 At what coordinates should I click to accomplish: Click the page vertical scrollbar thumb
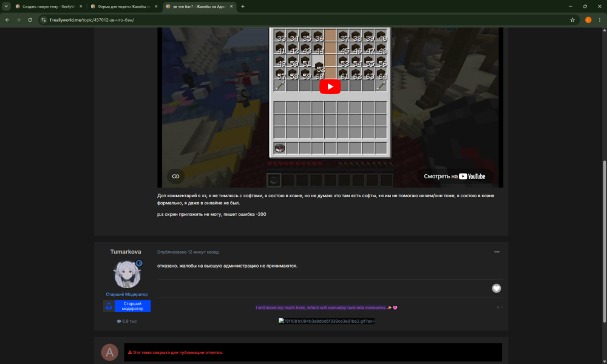(605, 241)
